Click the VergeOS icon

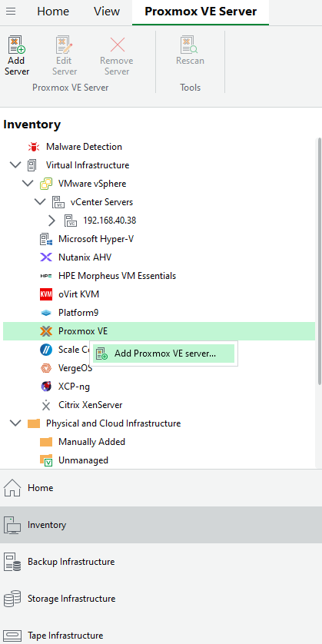tap(46, 368)
